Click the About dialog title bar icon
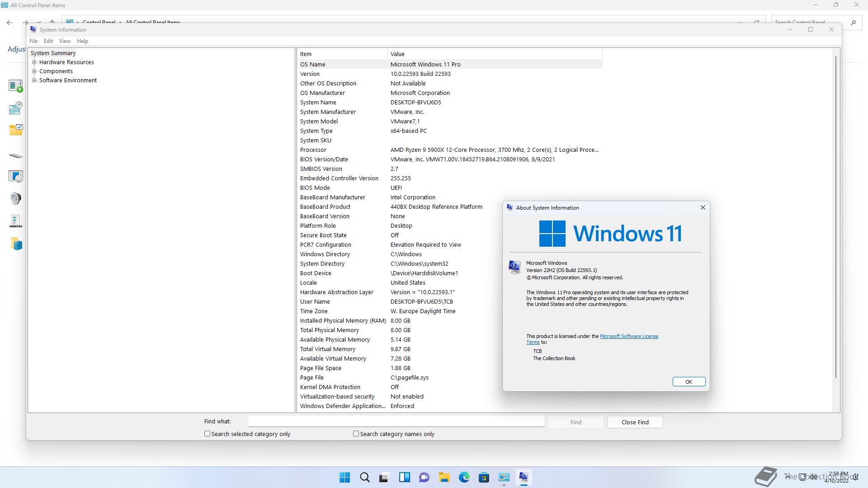The width and height of the screenshot is (868, 488). pos(509,207)
